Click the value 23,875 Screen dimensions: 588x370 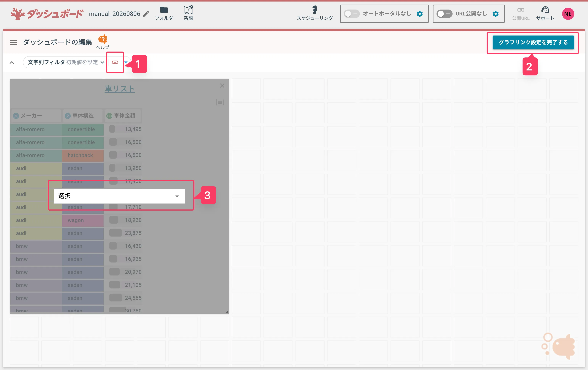pyautogui.click(x=133, y=233)
